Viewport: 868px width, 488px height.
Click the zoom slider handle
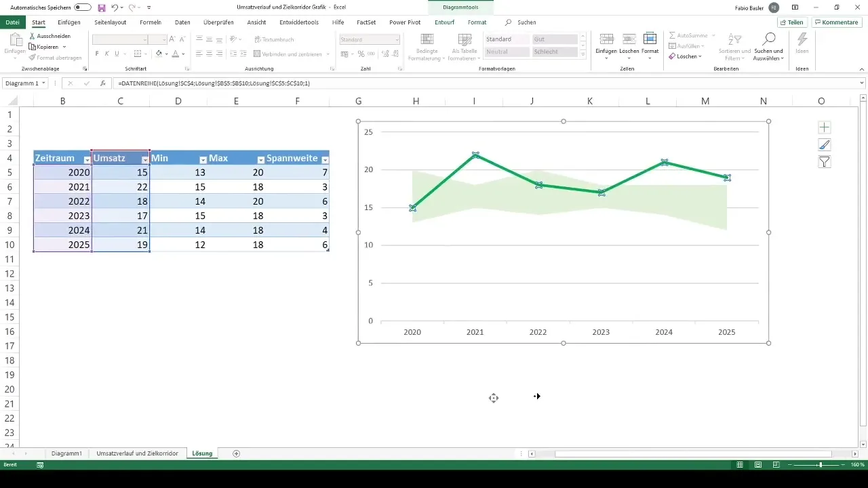coord(821,465)
